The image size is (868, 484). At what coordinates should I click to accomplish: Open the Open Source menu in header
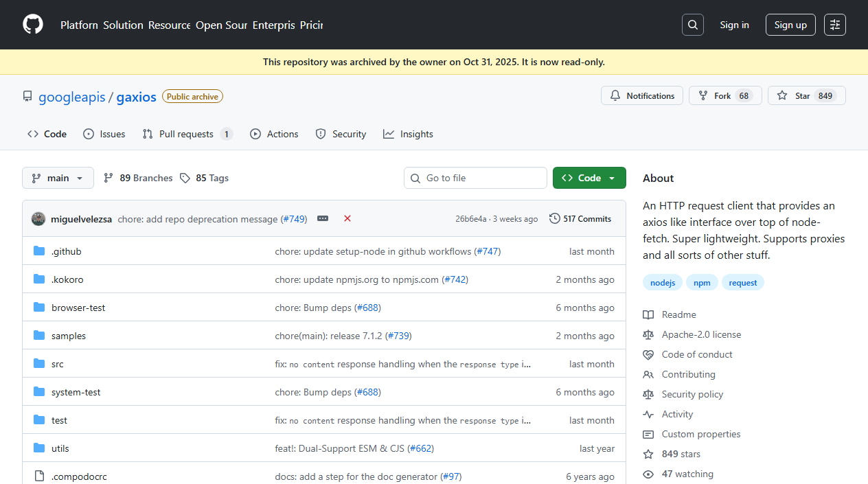pos(221,25)
